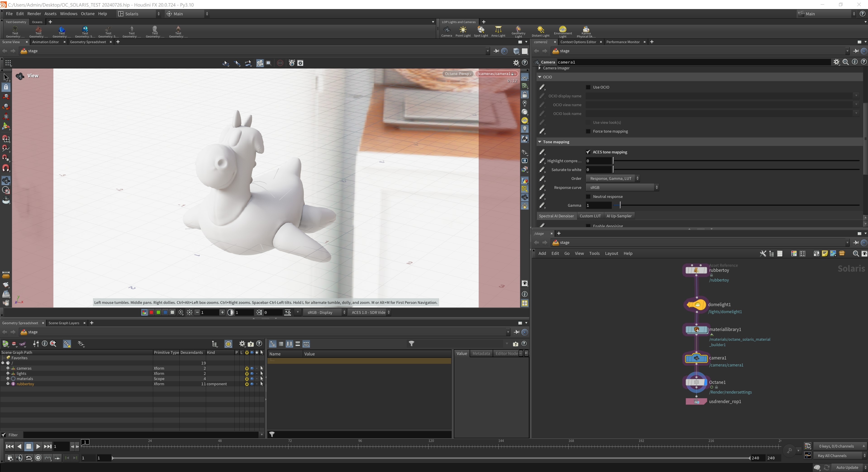Screen dimensions: 868x472
Task: Select the rubbertoy scene graph row
Action: coord(25,384)
